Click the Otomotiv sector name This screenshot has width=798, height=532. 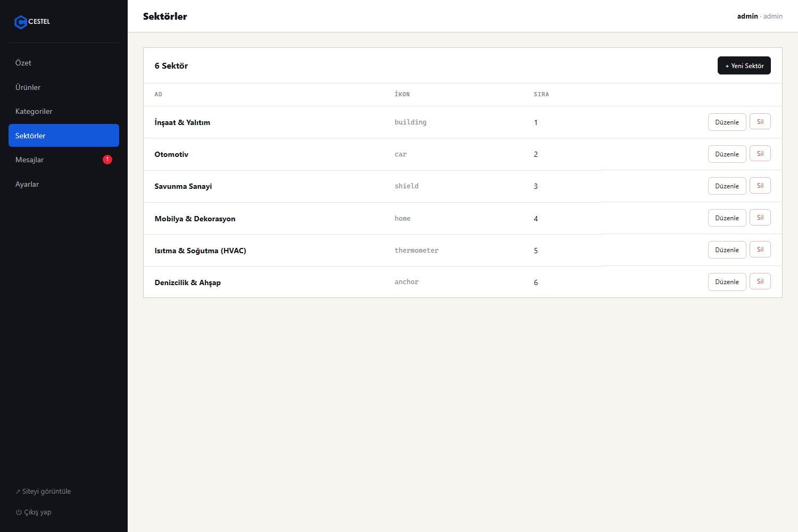[171, 154]
